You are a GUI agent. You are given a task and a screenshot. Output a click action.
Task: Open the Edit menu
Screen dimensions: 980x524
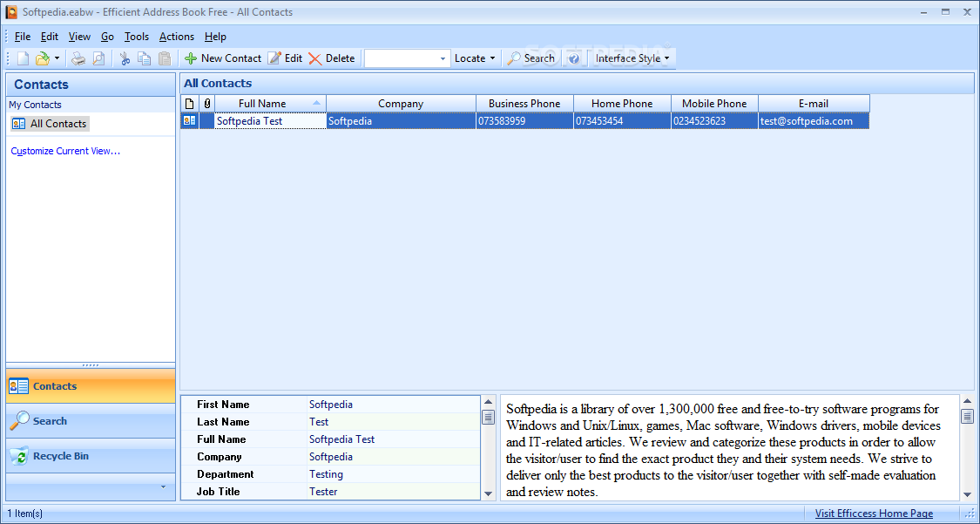(50, 37)
